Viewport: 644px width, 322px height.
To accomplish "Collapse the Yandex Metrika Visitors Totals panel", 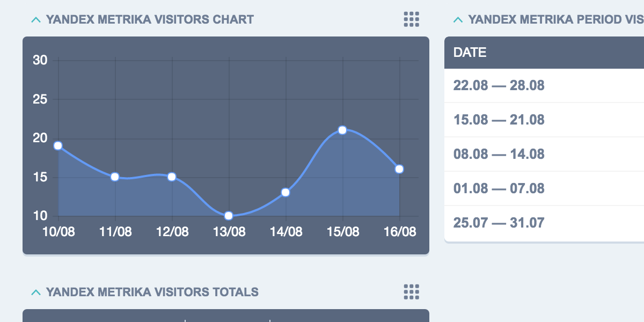I will tap(36, 292).
